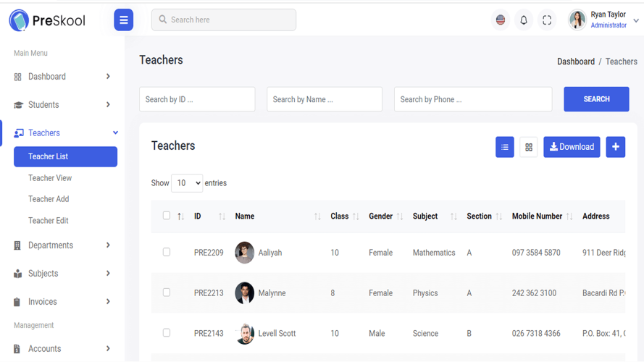Toggle the fullscreen icon
Viewport: 644px width, 362px height.
(x=547, y=20)
